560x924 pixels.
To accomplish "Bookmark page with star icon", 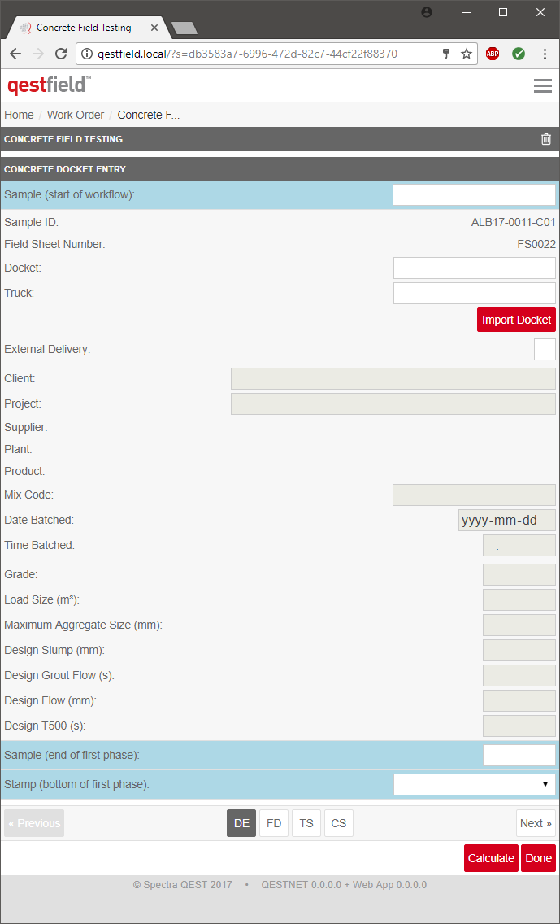I will point(467,54).
